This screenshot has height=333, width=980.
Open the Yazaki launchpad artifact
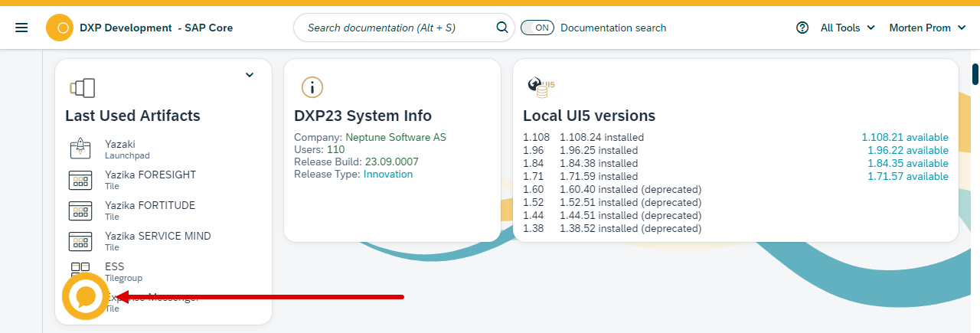(162, 149)
